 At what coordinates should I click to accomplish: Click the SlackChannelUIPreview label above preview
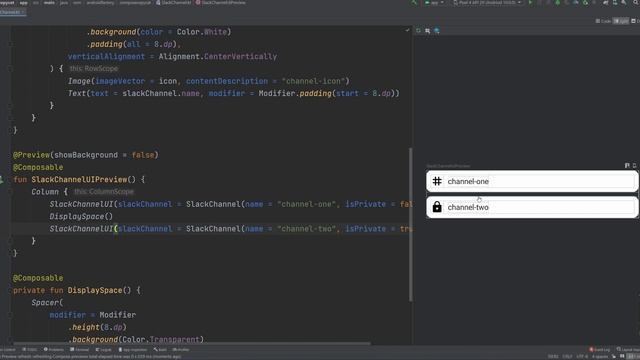448,166
